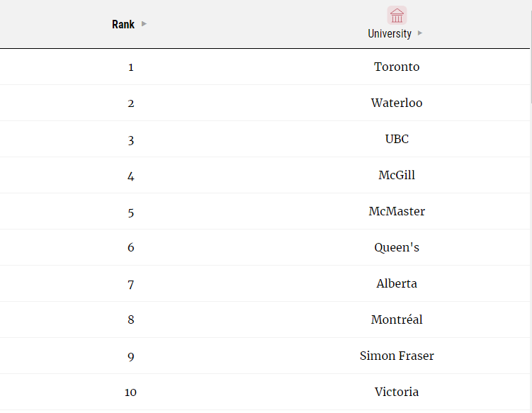The image size is (532, 413).
Task: Click the rank 7 number cell
Action: (131, 285)
